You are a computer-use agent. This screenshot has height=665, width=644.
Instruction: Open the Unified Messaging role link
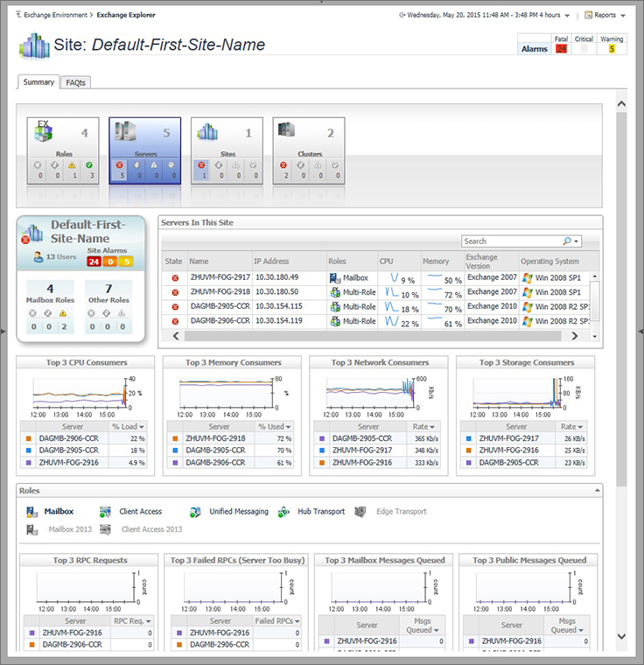tap(239, 512)
